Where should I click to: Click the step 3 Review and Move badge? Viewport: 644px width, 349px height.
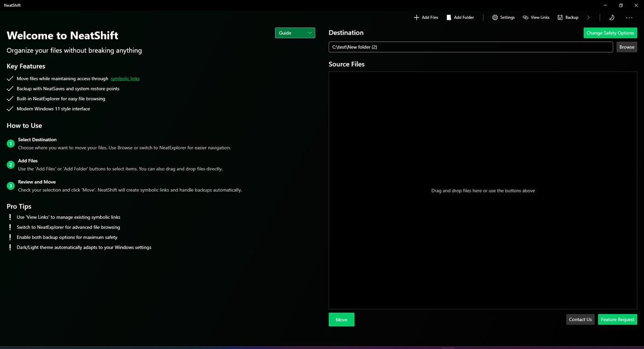click(10, 186)
